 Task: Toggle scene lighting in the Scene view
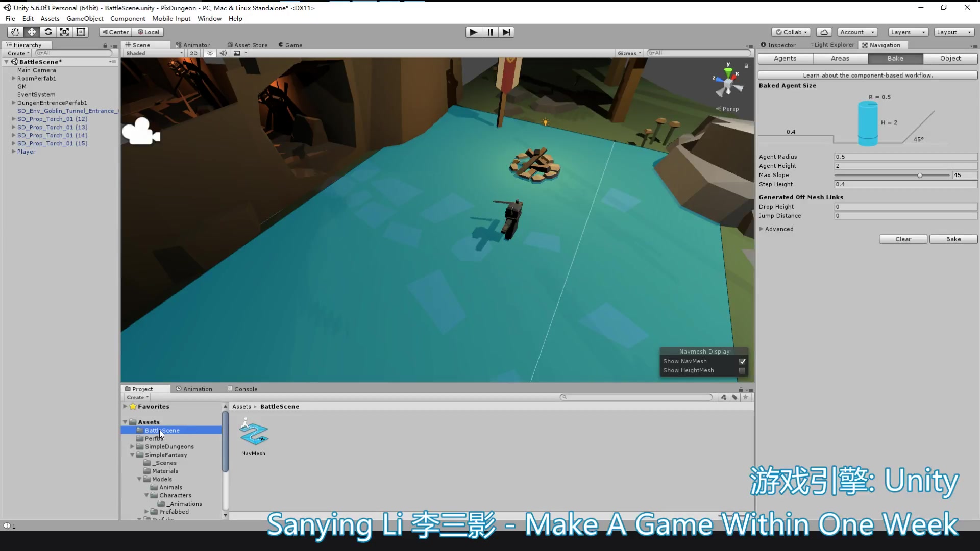[x=210, y=53]
